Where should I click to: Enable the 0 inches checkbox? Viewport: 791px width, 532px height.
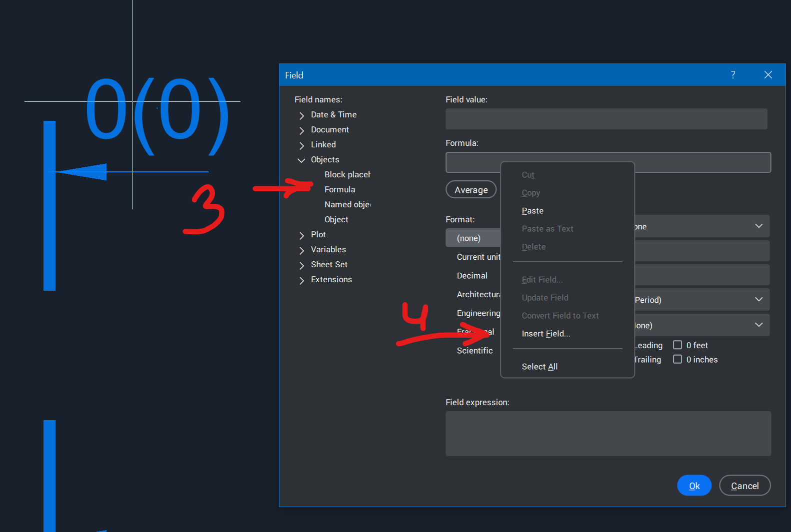(x=677, y=360)
